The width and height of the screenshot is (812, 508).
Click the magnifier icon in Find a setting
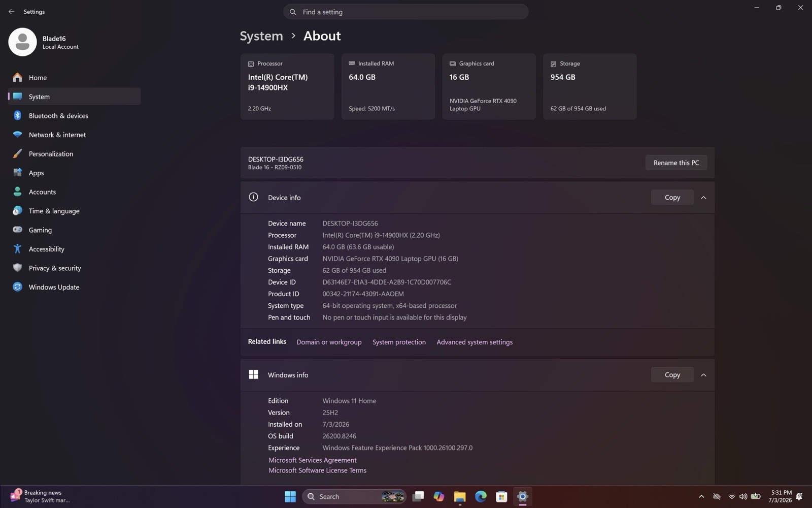tap(293, 12)
